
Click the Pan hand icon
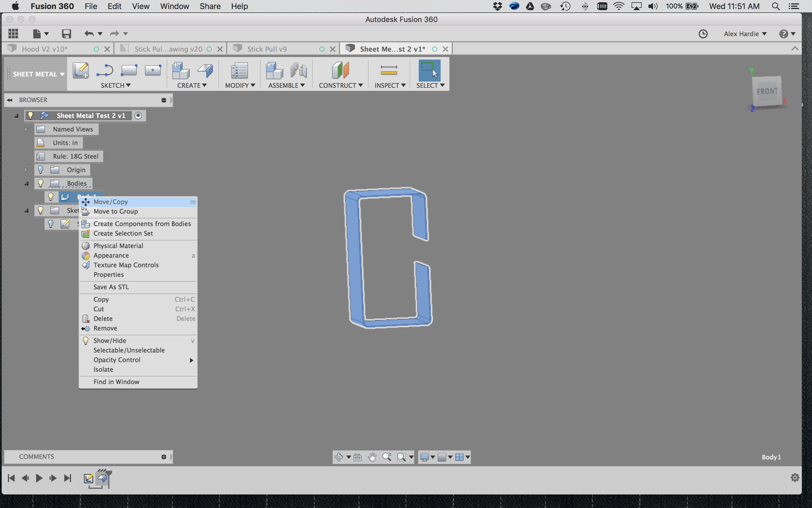coord(372,457)
